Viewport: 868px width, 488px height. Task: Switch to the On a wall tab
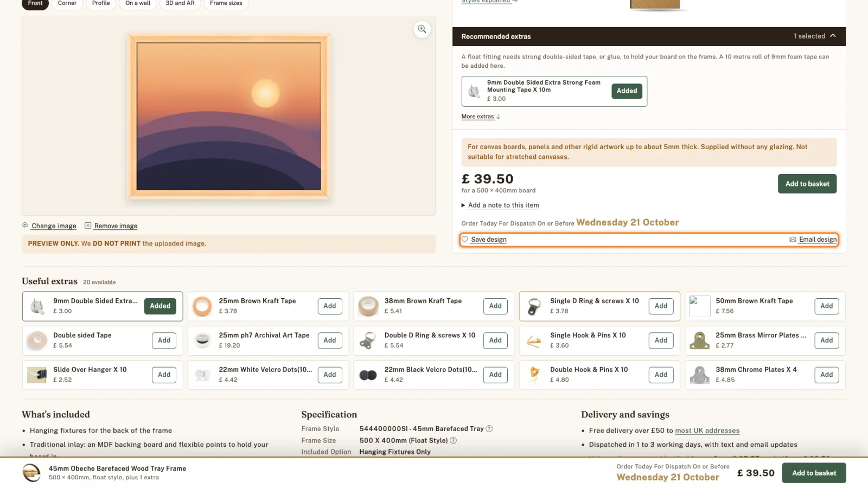pyautogui.click(x=138, y=3)
